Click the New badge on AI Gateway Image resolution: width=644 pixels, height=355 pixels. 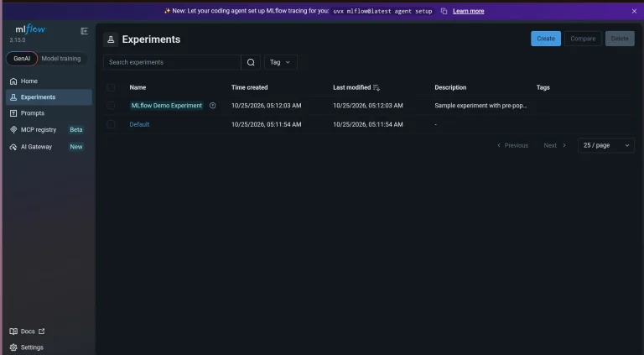(x=76, y=147)
